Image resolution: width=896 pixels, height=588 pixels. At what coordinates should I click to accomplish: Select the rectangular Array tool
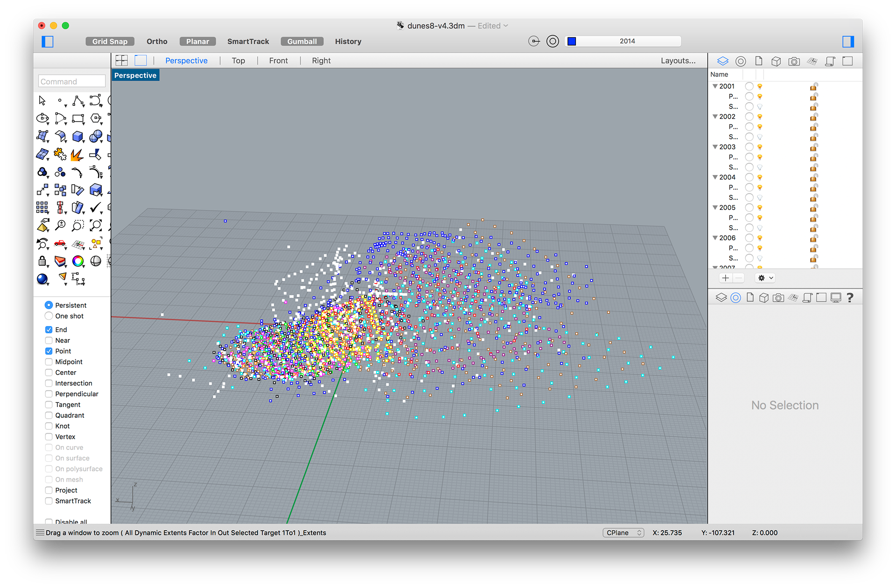click(42, 208)
